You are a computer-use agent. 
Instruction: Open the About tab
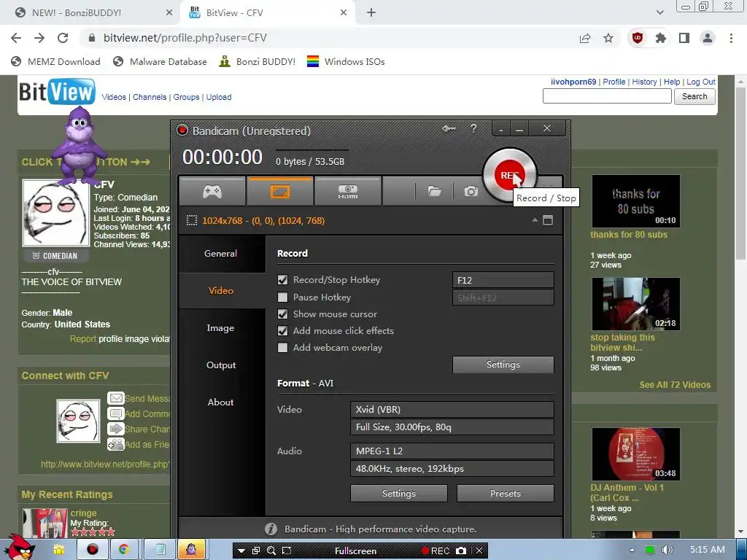(x=221, y=402)
